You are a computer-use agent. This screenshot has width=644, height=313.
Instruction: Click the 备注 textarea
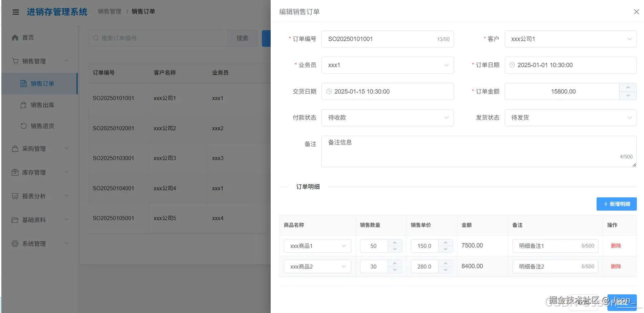click(x=479, y=151)
